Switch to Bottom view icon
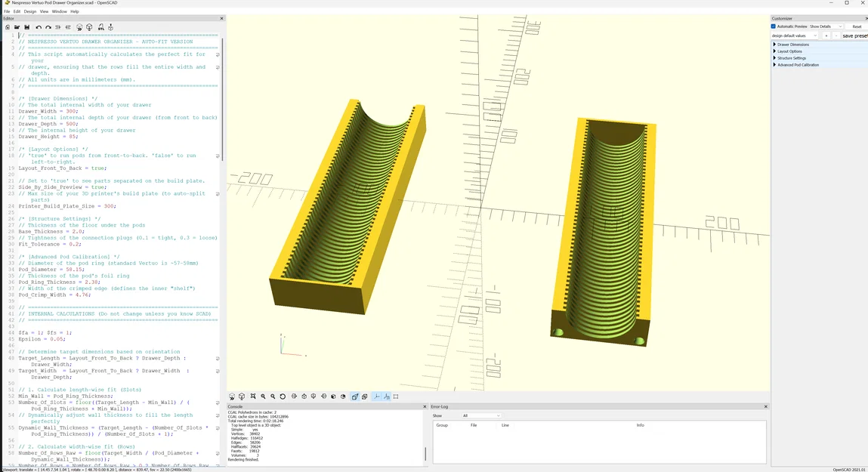 (314, 396)
